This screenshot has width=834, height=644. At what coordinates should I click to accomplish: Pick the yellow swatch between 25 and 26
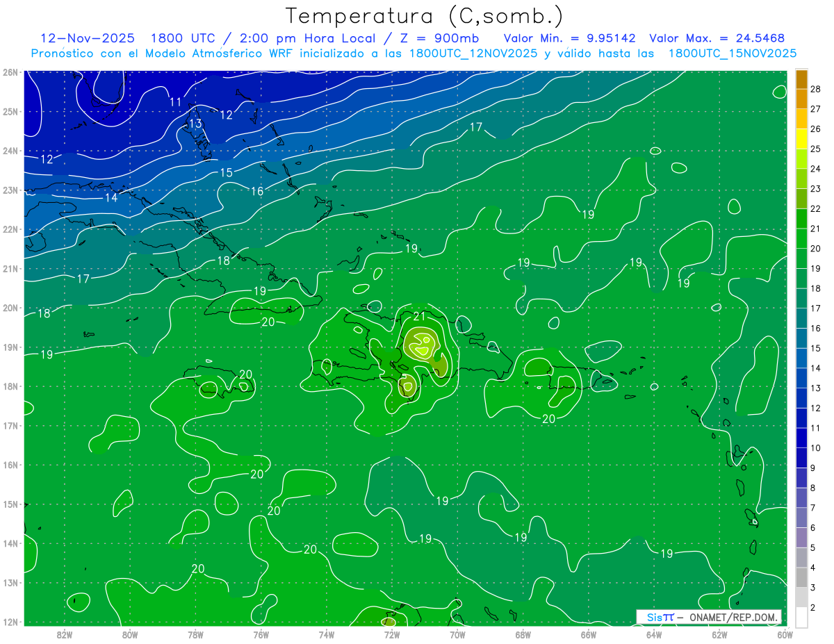[801, 139]
